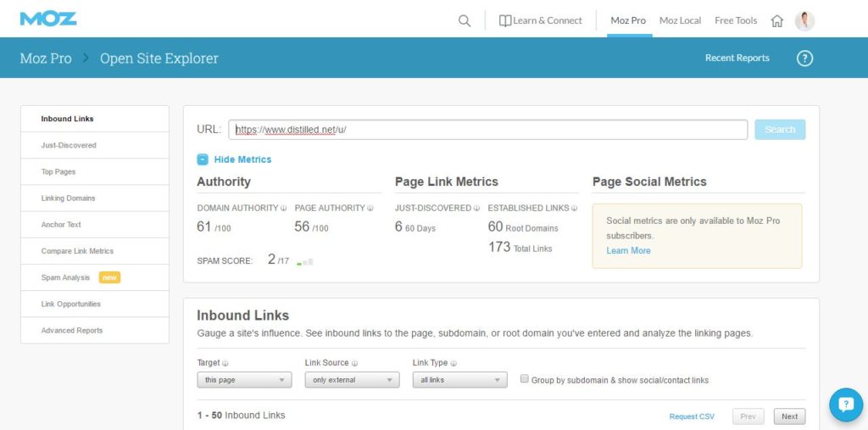Open the Link Source 'only external' dropdown
868x430 pixels.
click(x=352, y=380)
